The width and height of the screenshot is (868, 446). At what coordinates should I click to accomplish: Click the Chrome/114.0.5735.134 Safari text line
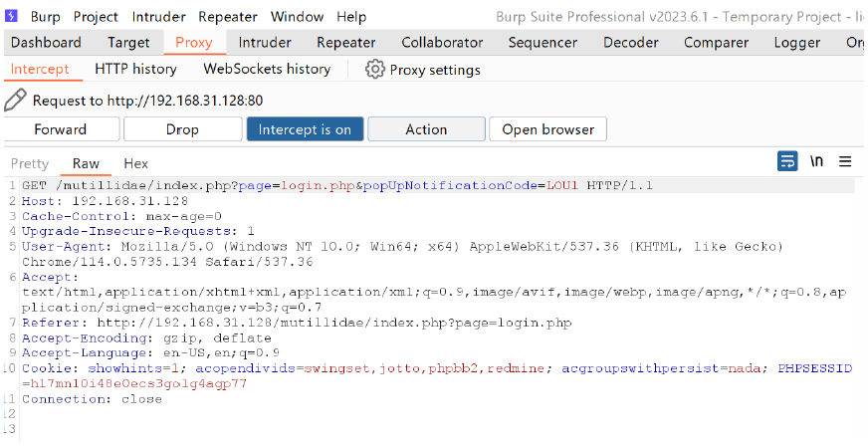(x=167, y=262)
